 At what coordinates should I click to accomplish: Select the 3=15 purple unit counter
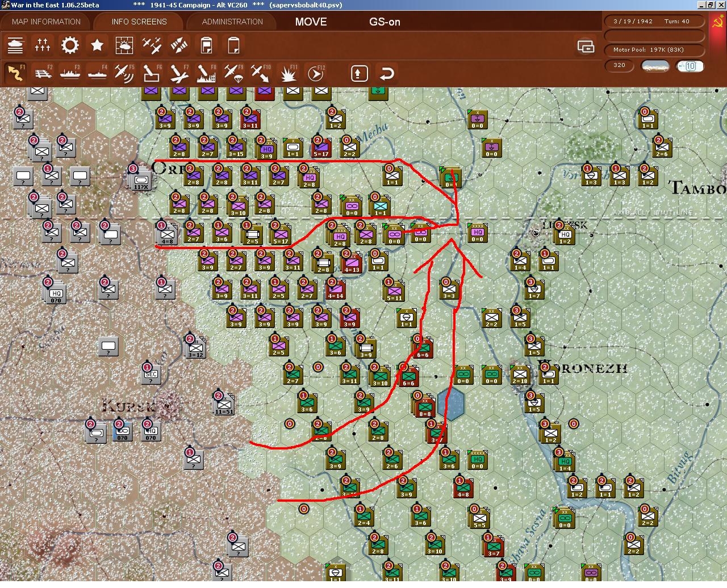(236, 147)
